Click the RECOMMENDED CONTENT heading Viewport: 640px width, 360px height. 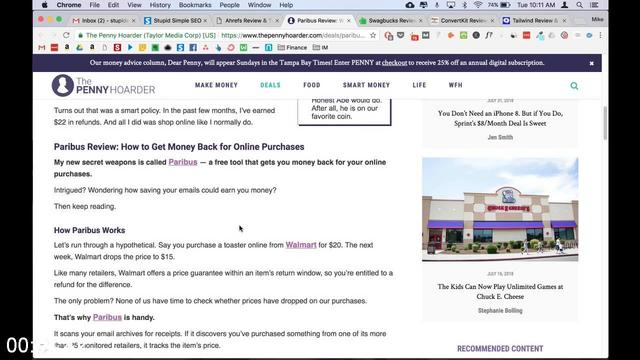click(500, 349)
